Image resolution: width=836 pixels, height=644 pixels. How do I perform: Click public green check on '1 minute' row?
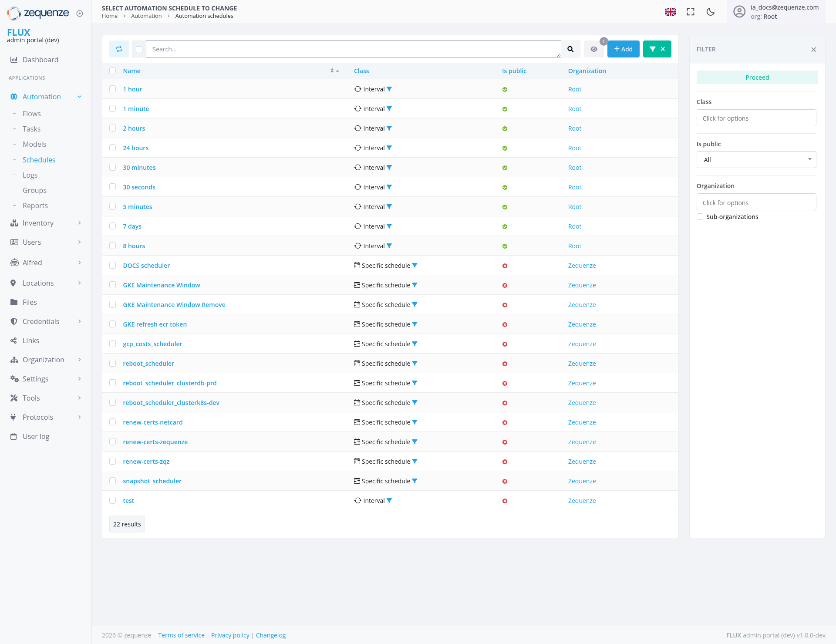[505, 109]
